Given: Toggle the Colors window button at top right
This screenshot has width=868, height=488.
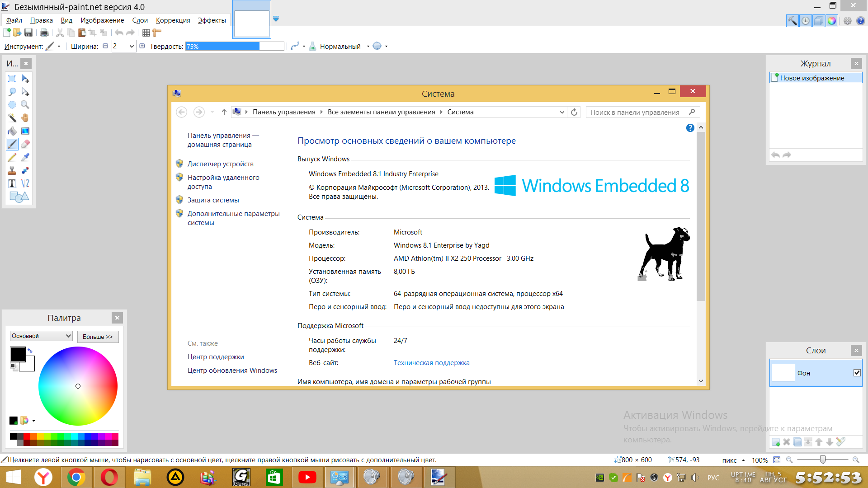Looking at the screenshot, I should coord(832,21).
